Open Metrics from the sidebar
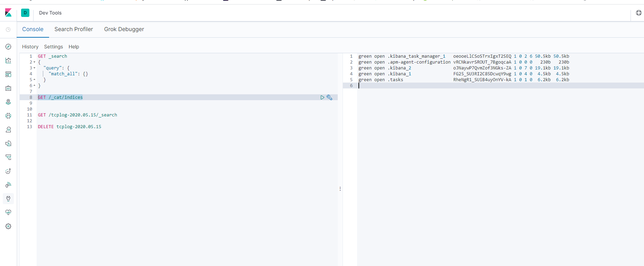The width and height of the screenshot is (644, 266). pyautogui.click(x=8, y=130)
